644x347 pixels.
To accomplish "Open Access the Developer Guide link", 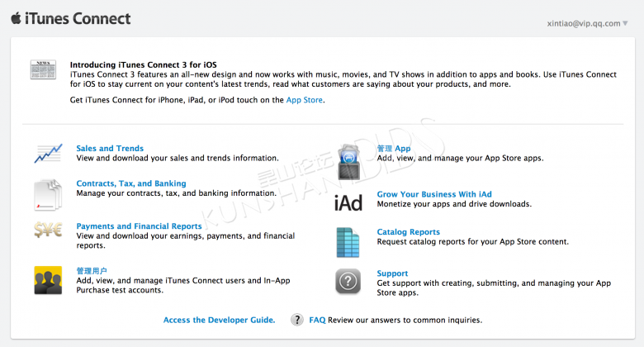I will coord(220,320).
